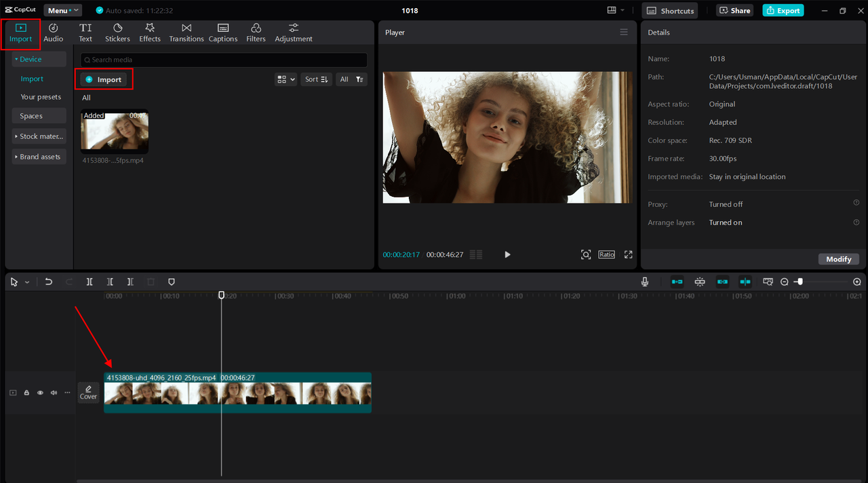Click the timeline marker shield icon
The image size is (868, 483).
171,282
